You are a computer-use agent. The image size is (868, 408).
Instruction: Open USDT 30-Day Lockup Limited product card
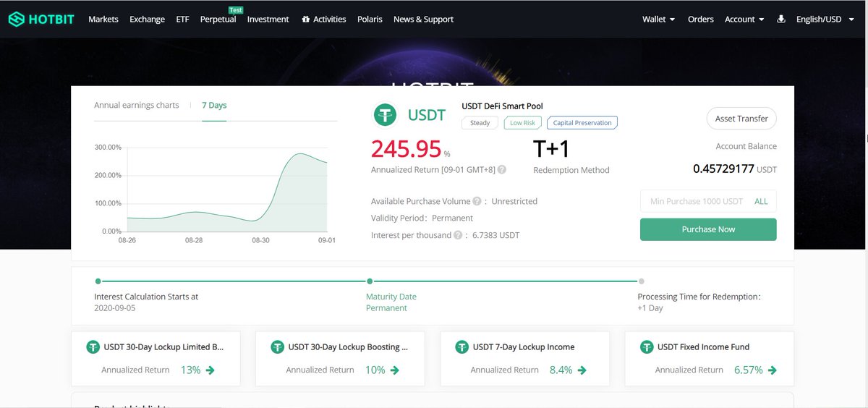click(156, 359)
